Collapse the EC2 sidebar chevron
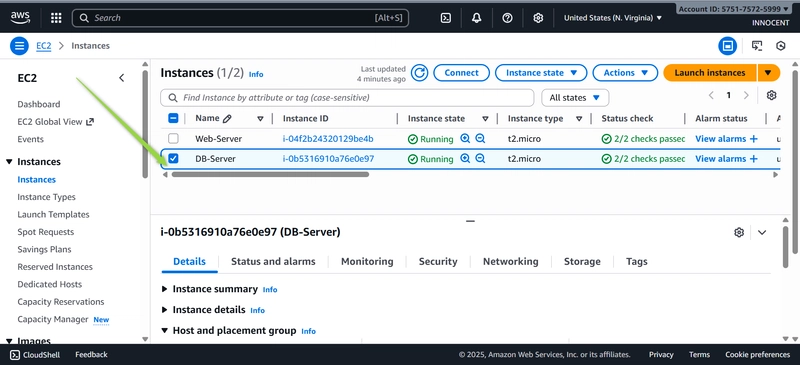The image size is (800, 365). point(121,78)
